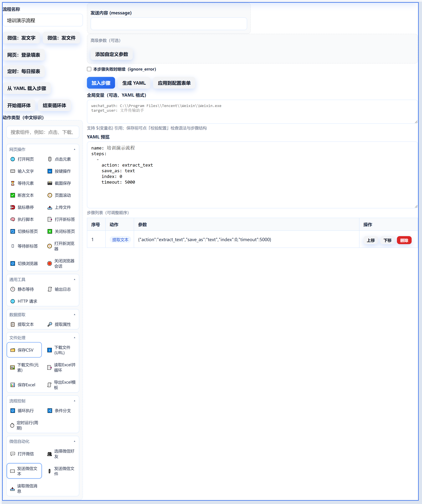This screenshot has width=422, height=504.
Task: Focus the 发送内容 message input field
Action: (x=169, y=24)
